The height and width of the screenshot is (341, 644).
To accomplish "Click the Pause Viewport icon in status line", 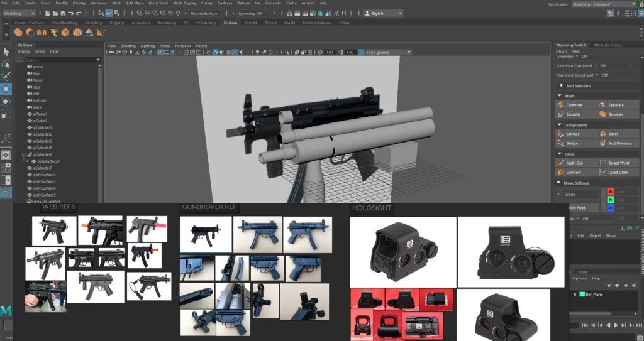I will click(x=344, y=14).
